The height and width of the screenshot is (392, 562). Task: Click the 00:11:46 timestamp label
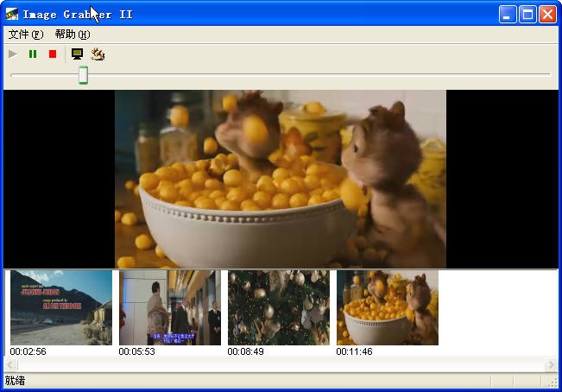(x=354, y=351)
